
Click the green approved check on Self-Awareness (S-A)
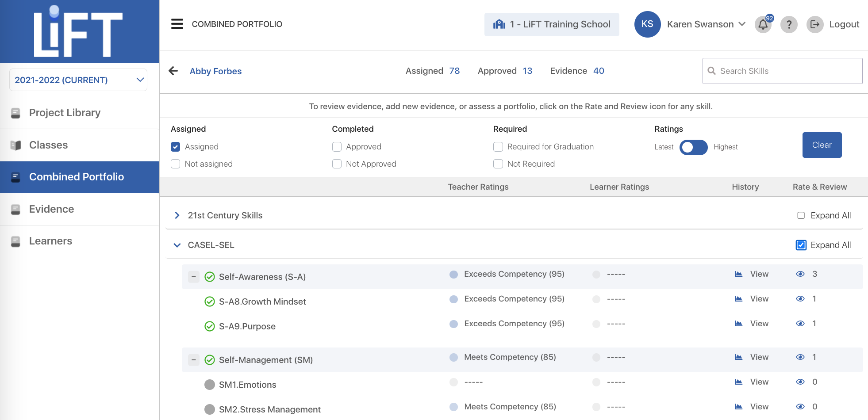click(210, 277)
